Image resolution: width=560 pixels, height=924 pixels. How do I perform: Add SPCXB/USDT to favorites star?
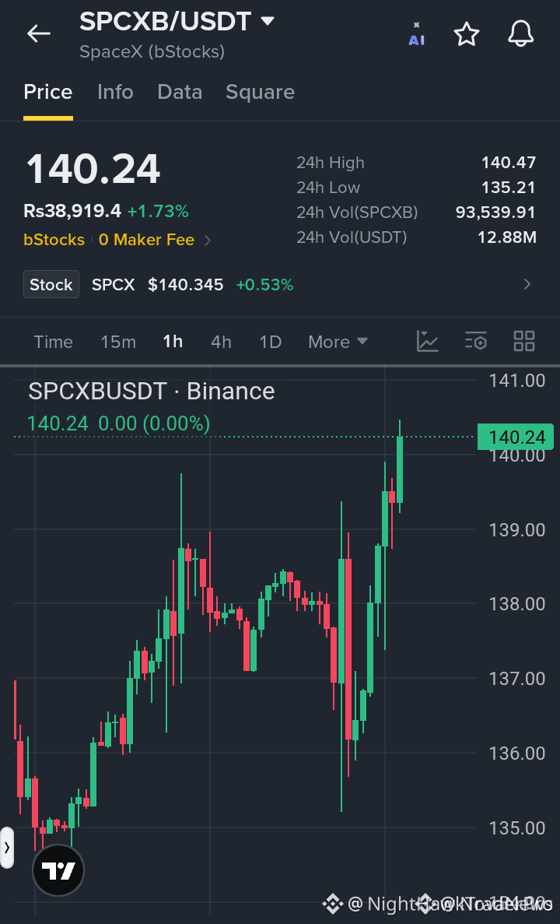(467, 34)
